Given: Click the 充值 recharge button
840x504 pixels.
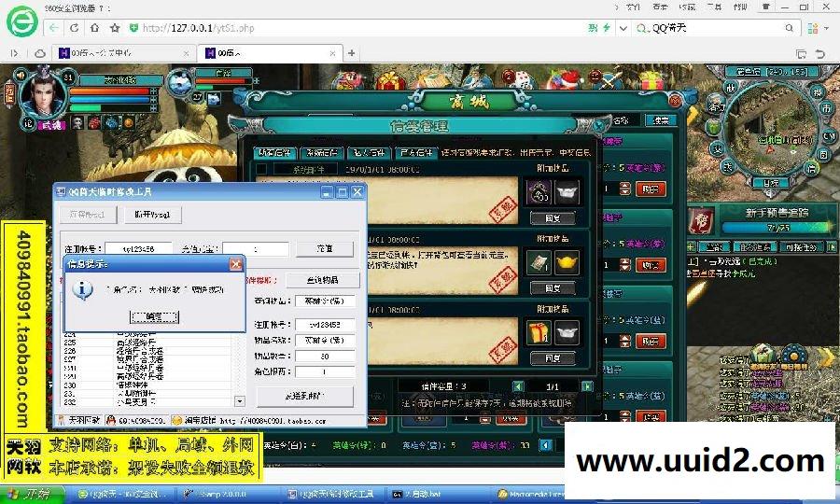Looking at the screenshot, I should pyautogui.click(x=325, y=248).
